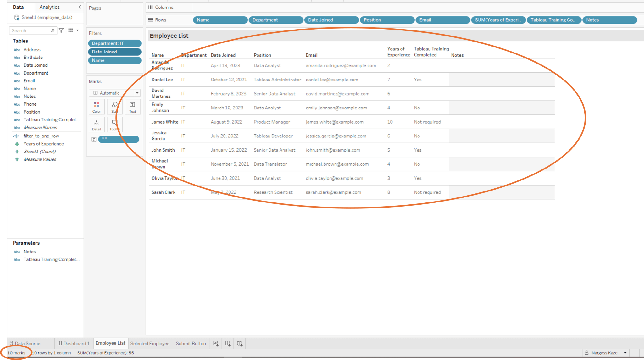Go to the Selected Employee sheet tab
This screenshot has height=360, width=644.
pyautogui.click(x=150, y=343)
